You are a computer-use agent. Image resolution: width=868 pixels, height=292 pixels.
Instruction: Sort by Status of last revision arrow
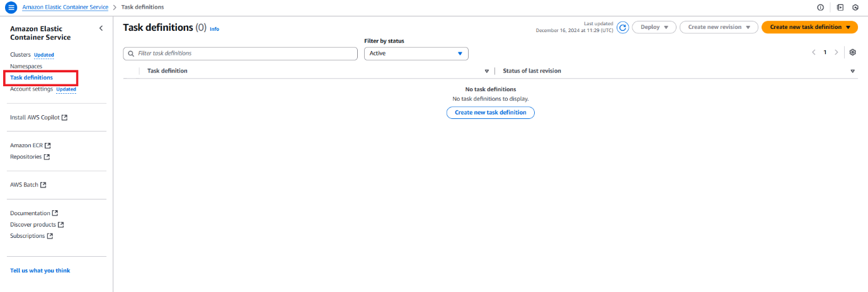[x=852, y=71]
